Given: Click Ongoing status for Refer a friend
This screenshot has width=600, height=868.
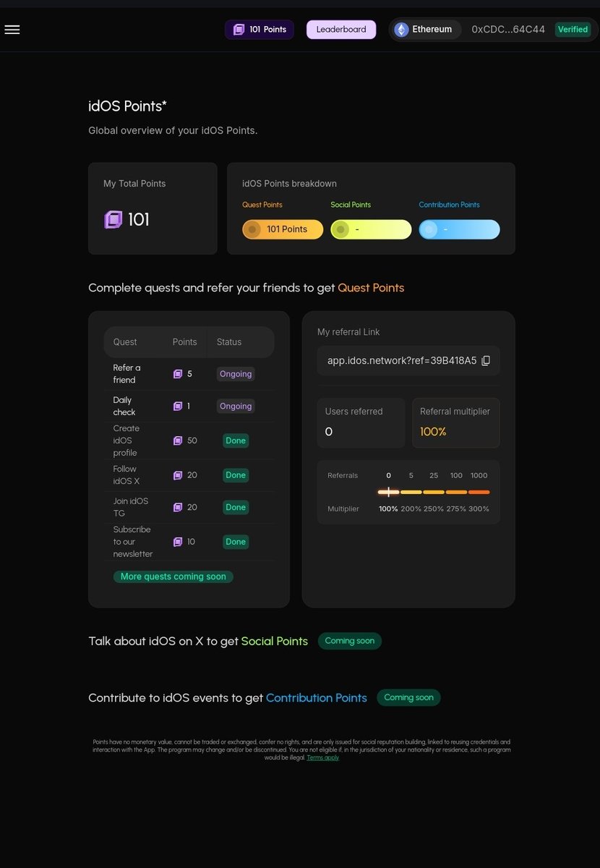Looking at the screenshot, I should tap(236, 374).
